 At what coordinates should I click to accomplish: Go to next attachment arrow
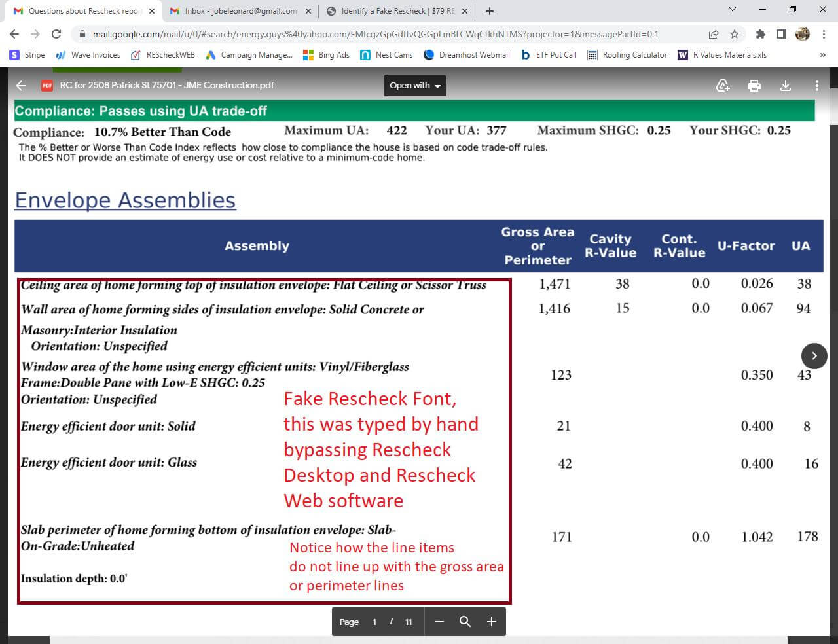pyautogui.click(x=814, y=356)
